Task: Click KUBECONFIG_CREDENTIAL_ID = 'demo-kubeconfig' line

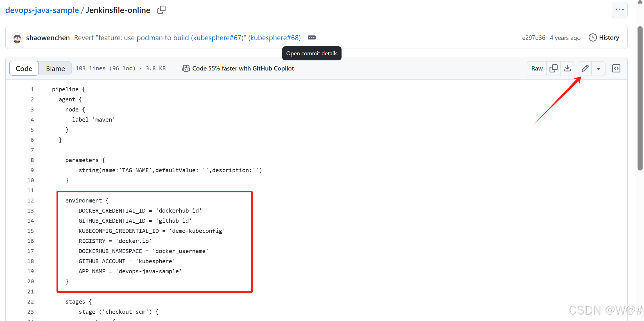Action: click(x=152, y=231)
